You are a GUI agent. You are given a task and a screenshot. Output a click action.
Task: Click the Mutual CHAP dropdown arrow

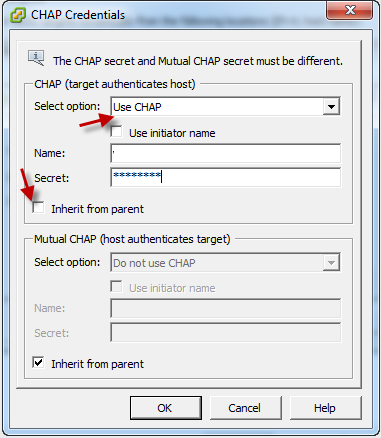pos(331,263)
